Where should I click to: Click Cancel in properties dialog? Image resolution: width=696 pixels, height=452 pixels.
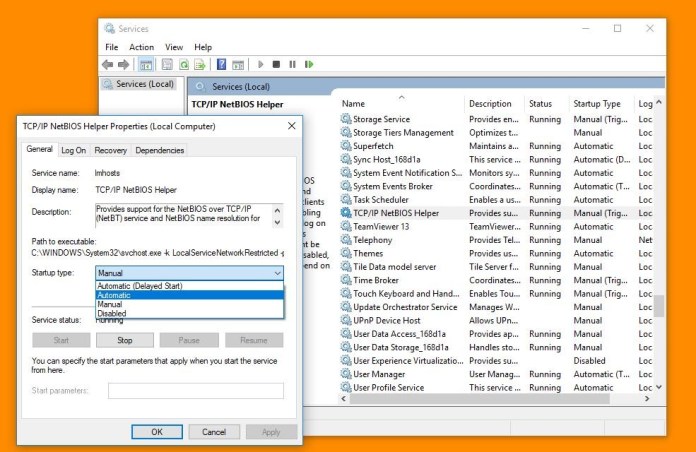point(214,432)
